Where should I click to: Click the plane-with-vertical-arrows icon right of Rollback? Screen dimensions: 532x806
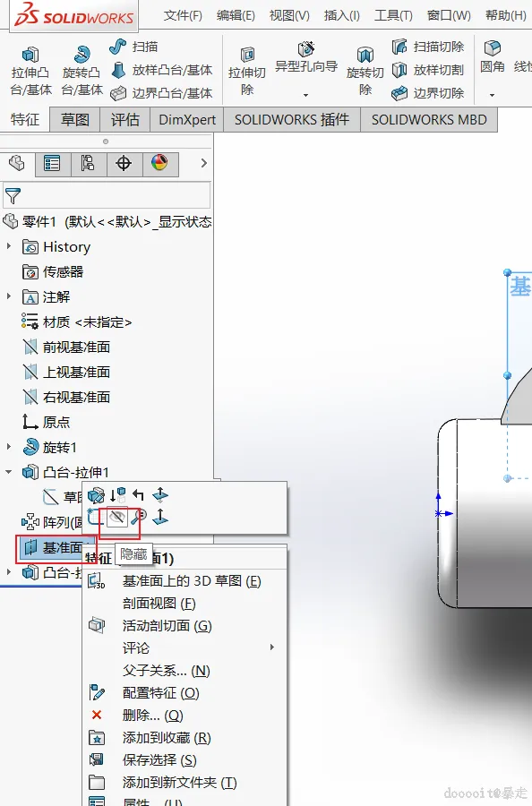coord(160,495)
